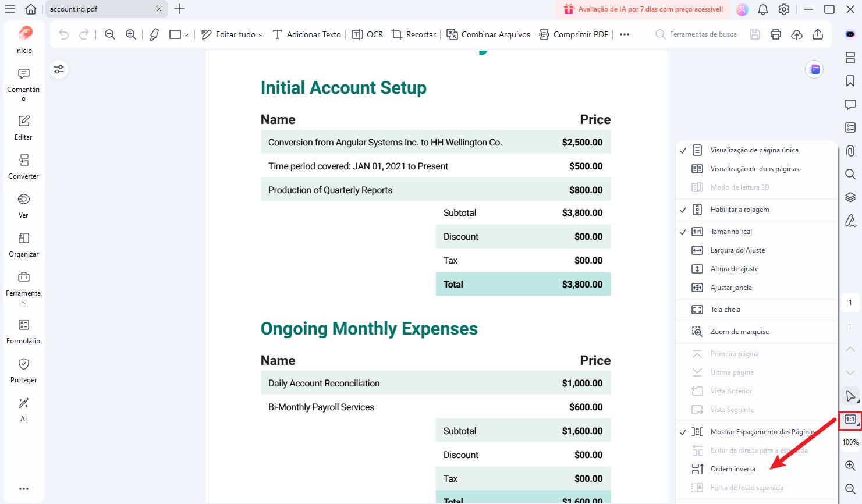Expand the rectangle shape dropdown arrow
This screenshot has height=504, width=862.
187,34
